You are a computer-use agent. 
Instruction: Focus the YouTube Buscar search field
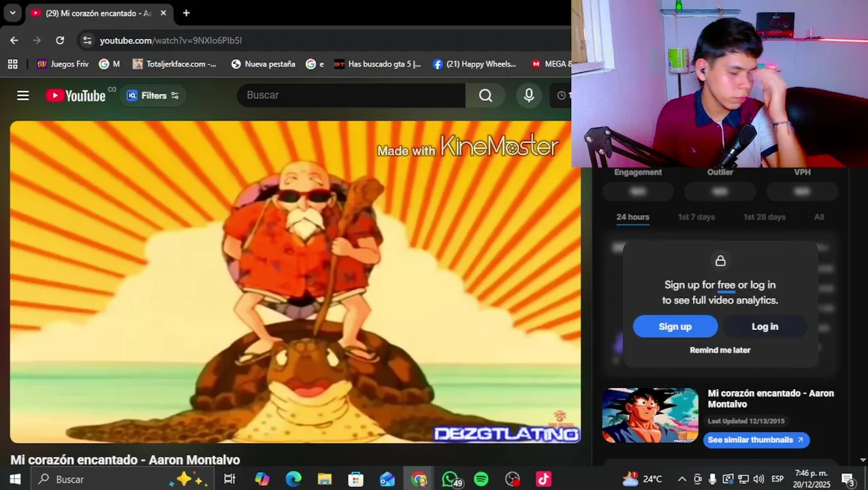coord(351,95)
